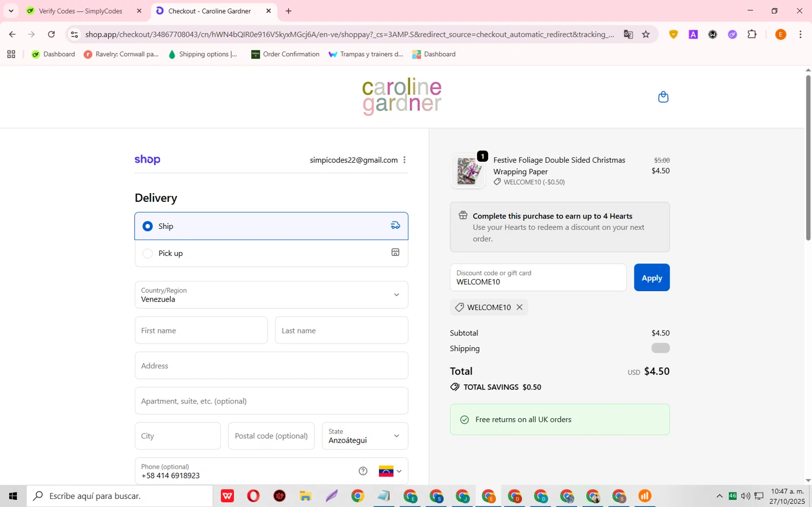The height and width of the screenshot is (507, 812).
Task: Open the Trampas y trainers bookmark
Action: point(366,54)
